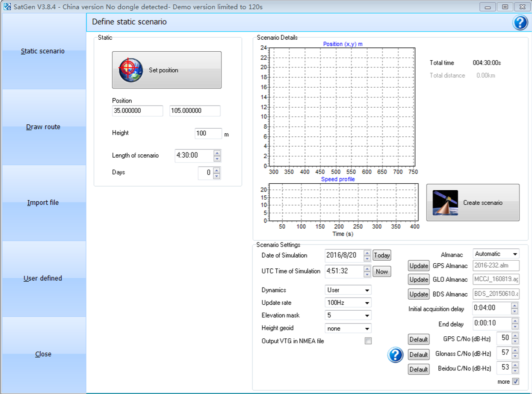Screen dimensions: 532x394
Task: Update the BDS Almanac
Action: [419, 294]
